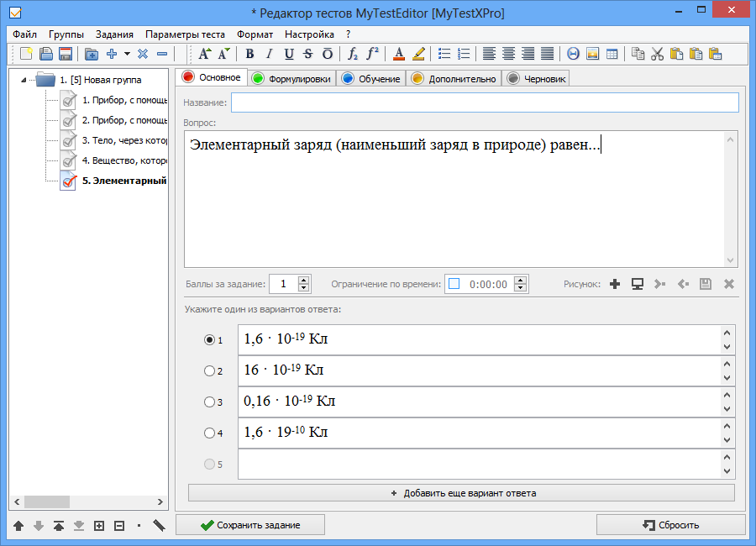
Task: Open the Файл menu
Action: coord(24,34)
